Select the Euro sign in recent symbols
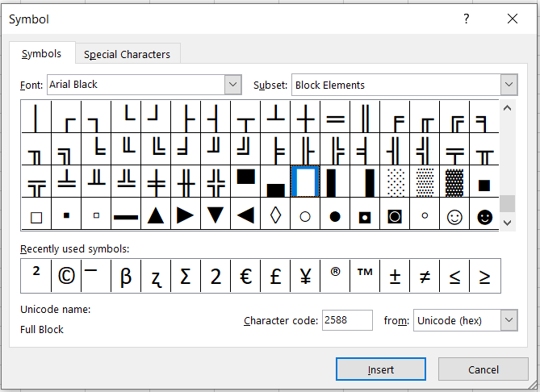The image size is (540, 392). point(245,276)
